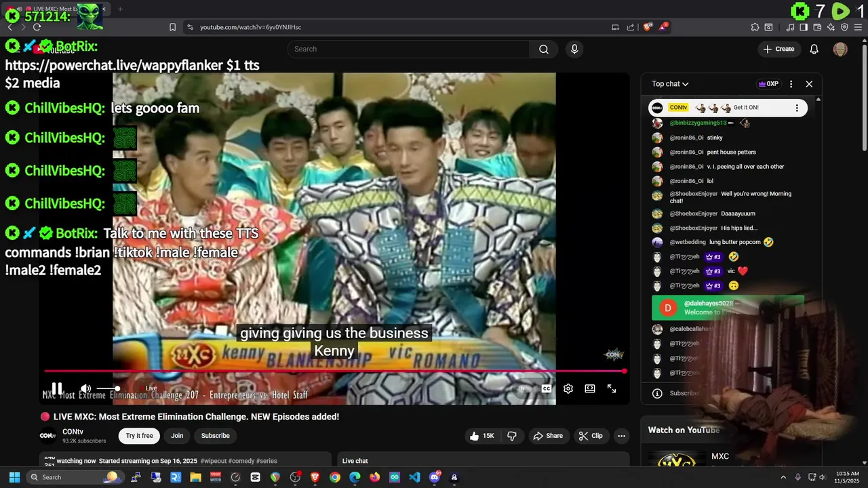Viewport: 868px width, 488px height.
Task: Toggle the browser sidebar panel
Action: tap(804, 27)
